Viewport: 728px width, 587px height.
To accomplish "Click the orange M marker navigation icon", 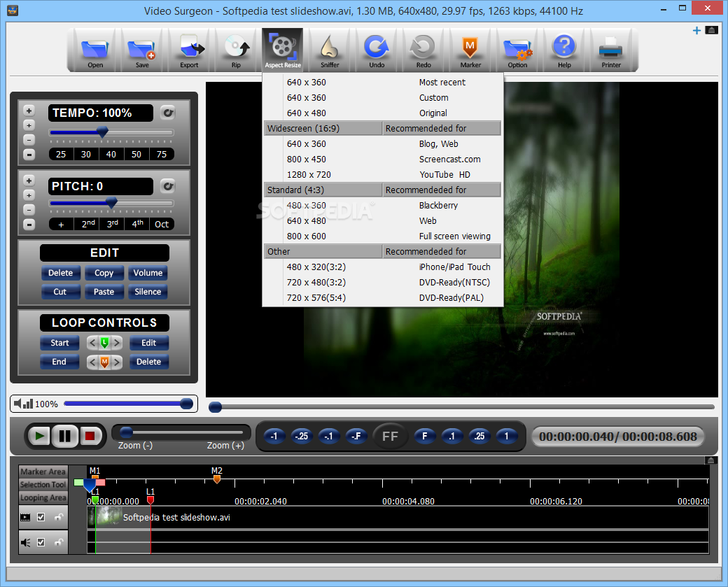I will [x=104, y=362].
